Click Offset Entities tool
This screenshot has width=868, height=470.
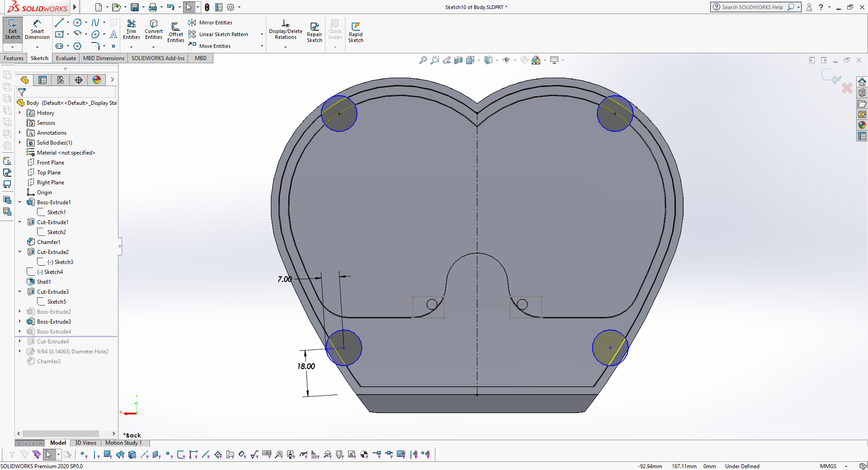tap(175, 32)
